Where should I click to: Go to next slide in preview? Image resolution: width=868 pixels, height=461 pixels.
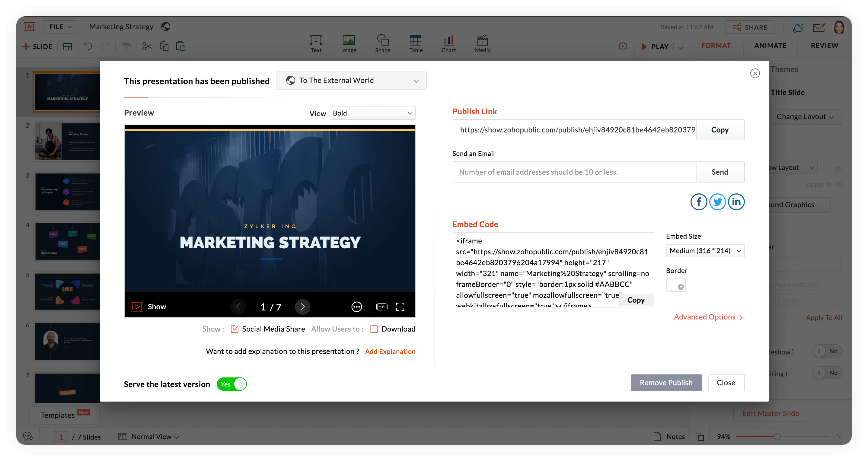tap(302, 307)
